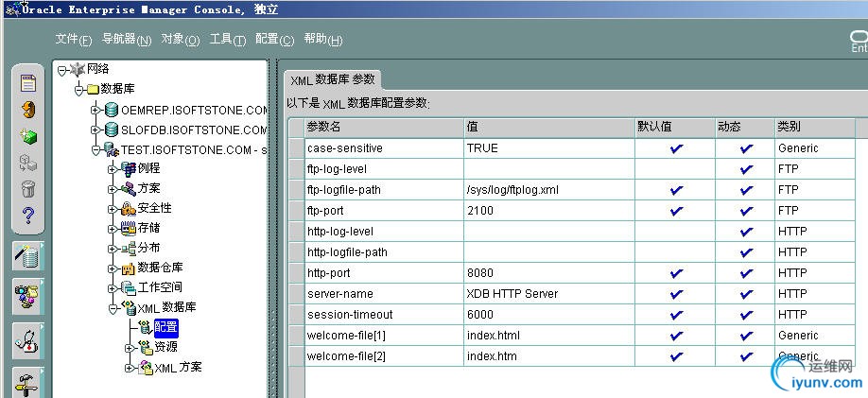Open help with the question mark icon
Screen dimensions: 868x398
(27, 215)
